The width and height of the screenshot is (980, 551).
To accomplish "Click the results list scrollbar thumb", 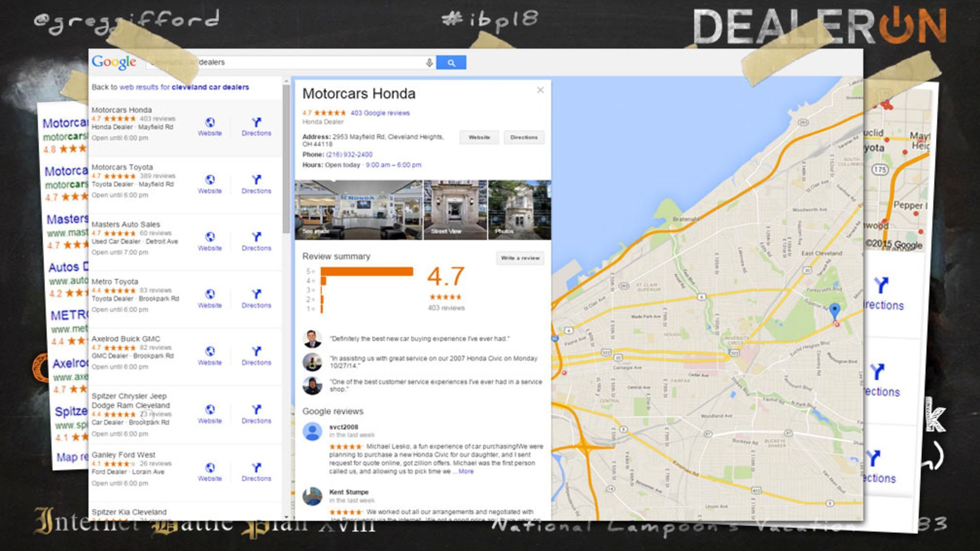I will click(x=286, y=158).
